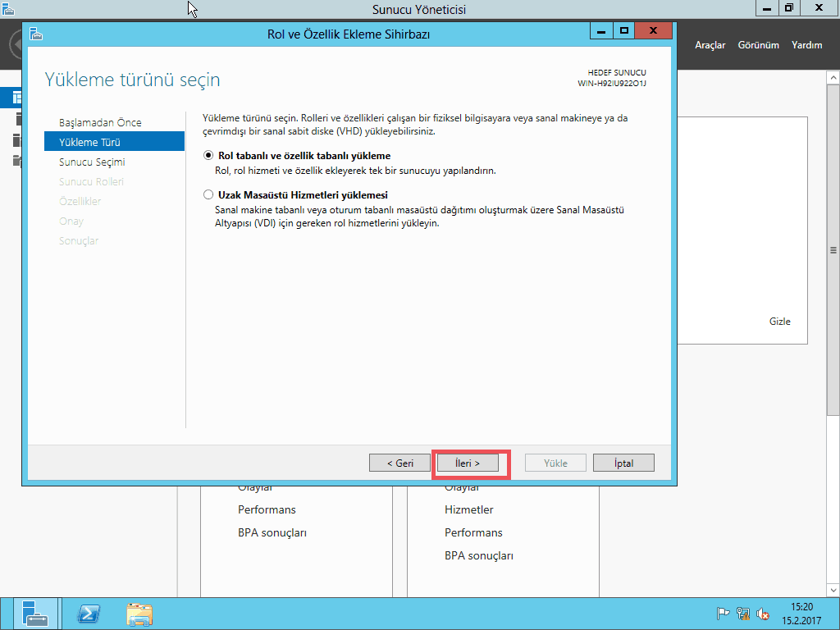
Task: Launch Windows PowerShell from the taskbar
Action: (x=89, y=614)
